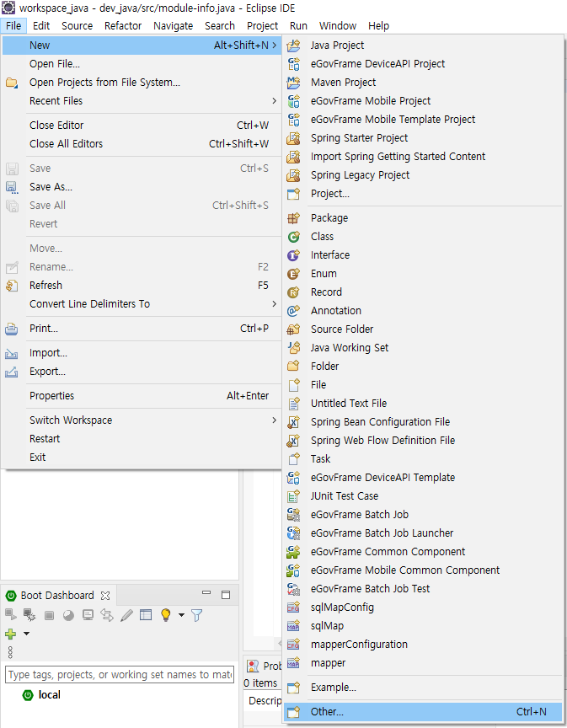
Task: Click the Spring Starter Project icon
Action: click(293, 138)
